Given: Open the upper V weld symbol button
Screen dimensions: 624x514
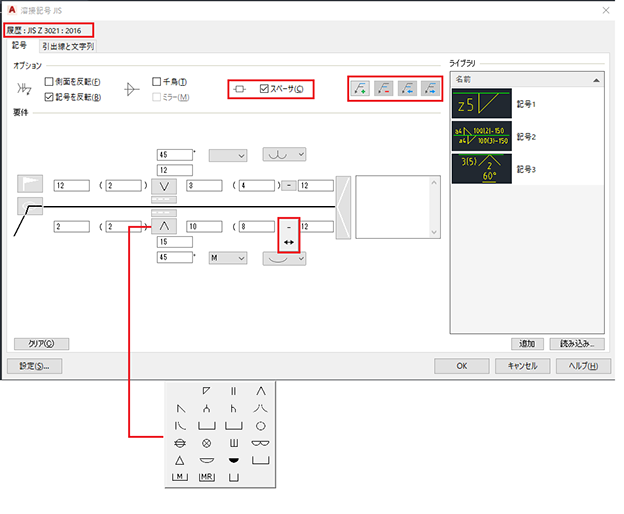Looking at the screenshot, I should click(164, 186).
